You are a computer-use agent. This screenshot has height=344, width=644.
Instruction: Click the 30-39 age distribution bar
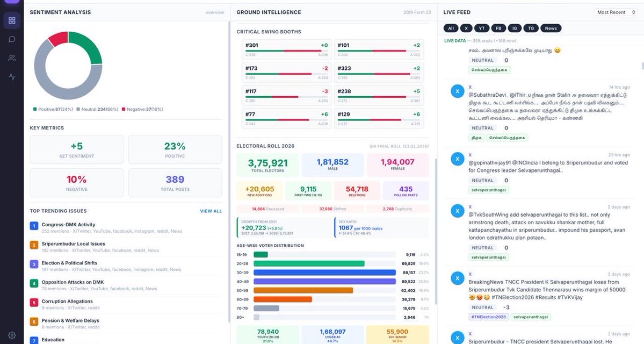coord(324,273)
